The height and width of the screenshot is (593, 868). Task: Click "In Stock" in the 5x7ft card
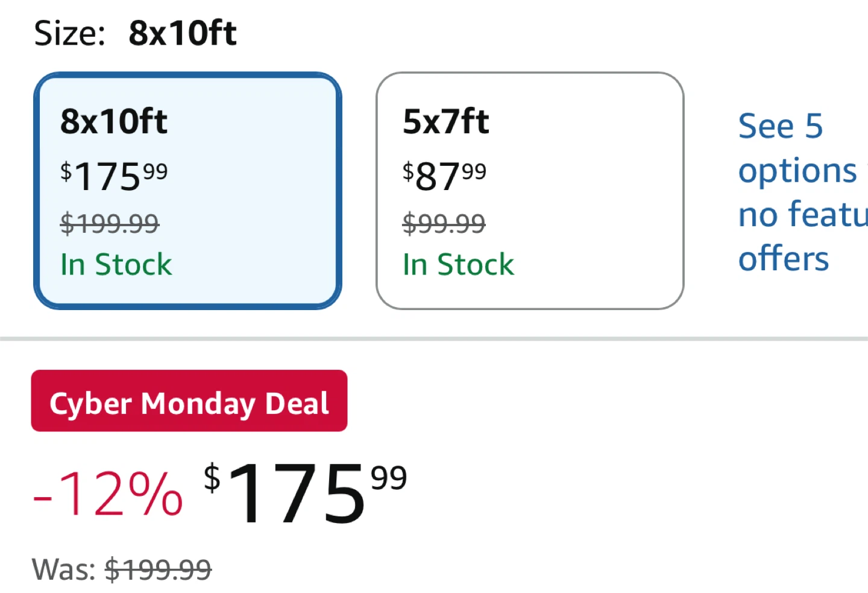click(x=458, y=265)
